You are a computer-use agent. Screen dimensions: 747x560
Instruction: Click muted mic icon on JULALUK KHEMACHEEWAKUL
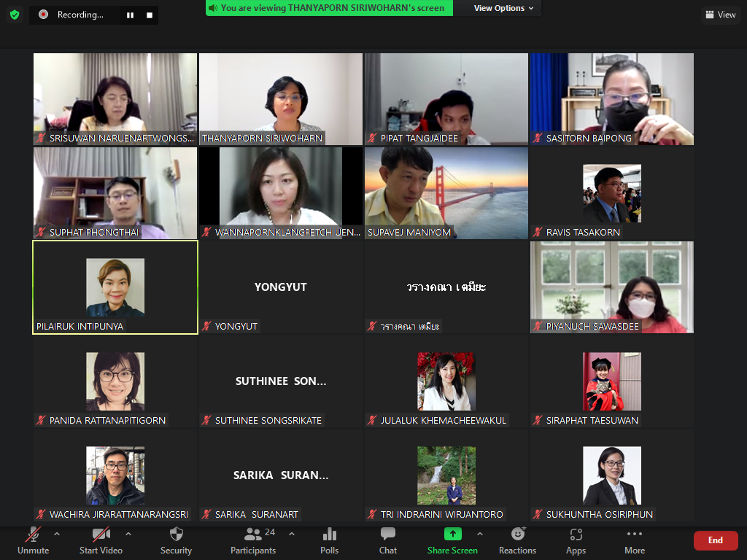(372, 421)
